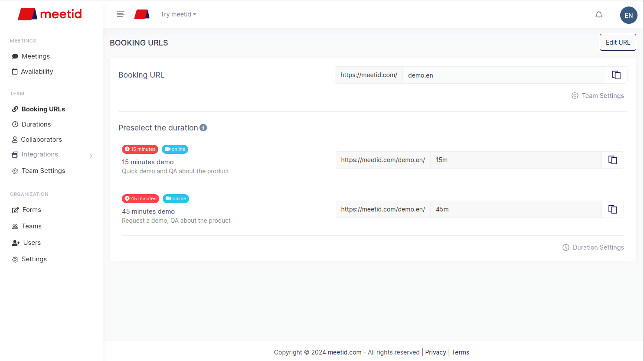The height and width of the screenshot is (361, 644).
Task: Click 'Quick demo and QA about the product' text
Action: coord(175,171)
